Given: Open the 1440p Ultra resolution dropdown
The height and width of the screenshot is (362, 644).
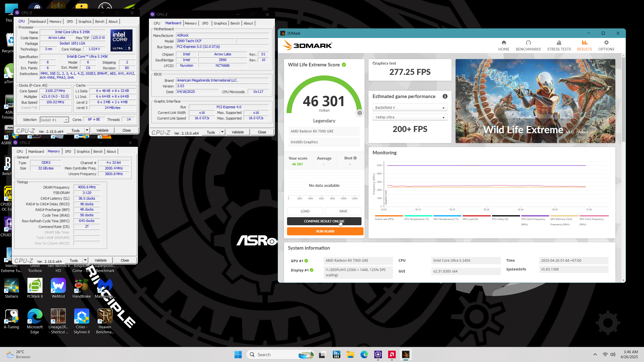Looking at the screenshot, I should (410, 117).
